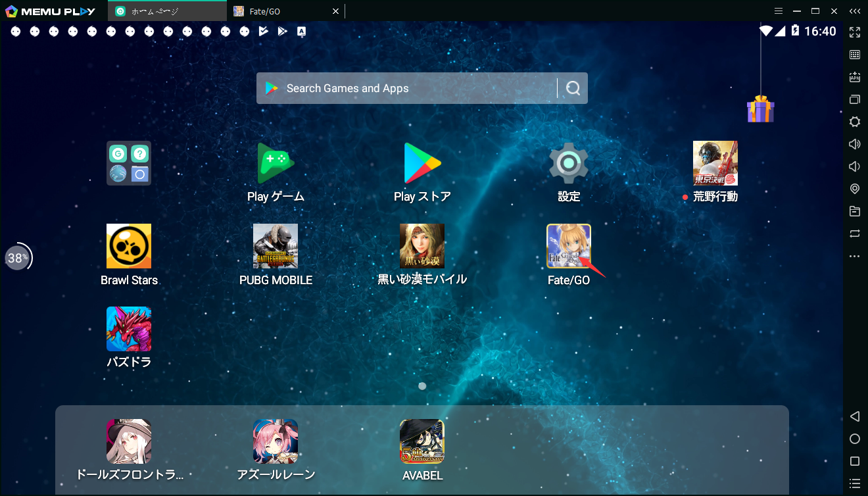Launch Brawl Stars from home screen
Image resolution: width=868 pixels, height=496 pixels.
click(129, 246)
